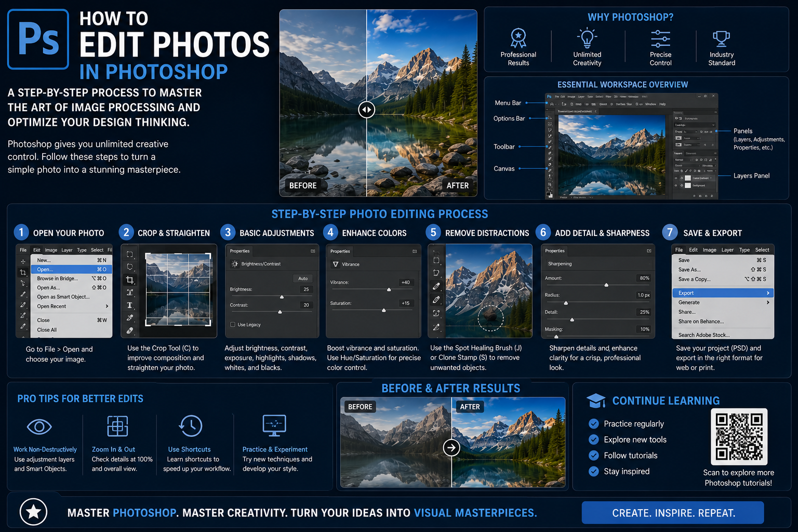
Task: Click the Precise Control sliders icon
Action: (x=660, y=38)
